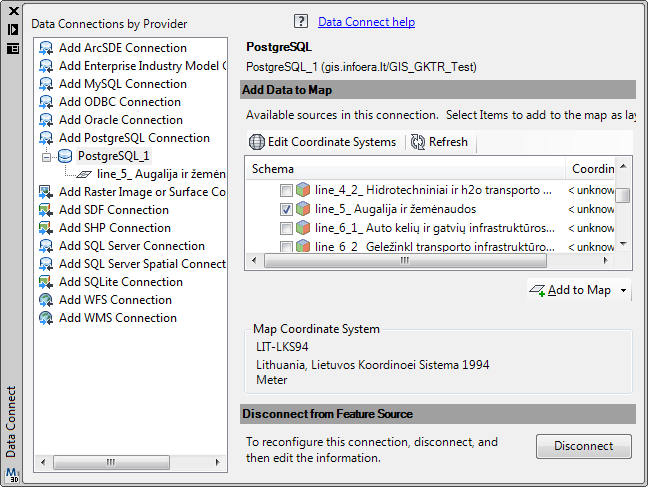The width and height of the screenshot is (648, 487).
Task: Click the Add SQL Server Spatial icon
Action: [46, 264]
